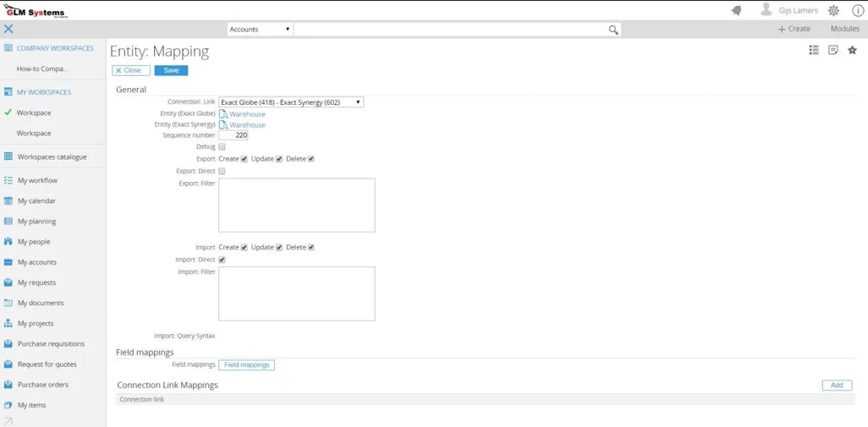Add page to favorites star icon

[852, 51]
